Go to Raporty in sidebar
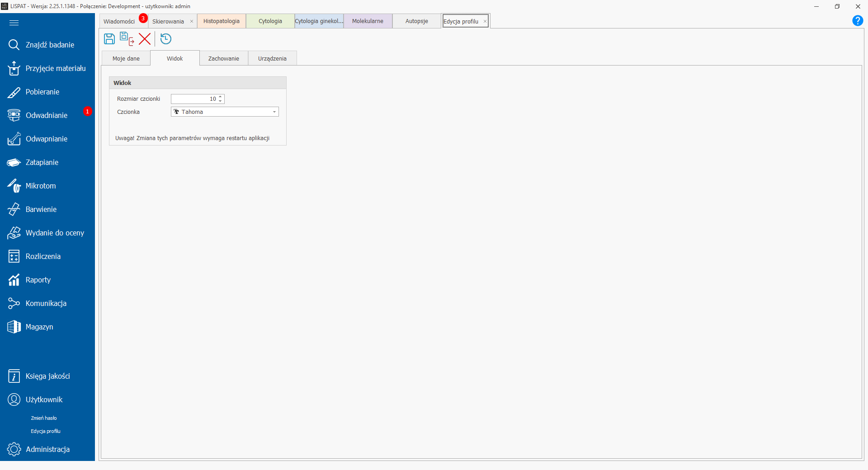Image resolution: width=868 pixels, height=470 pixels. [38, 280]
